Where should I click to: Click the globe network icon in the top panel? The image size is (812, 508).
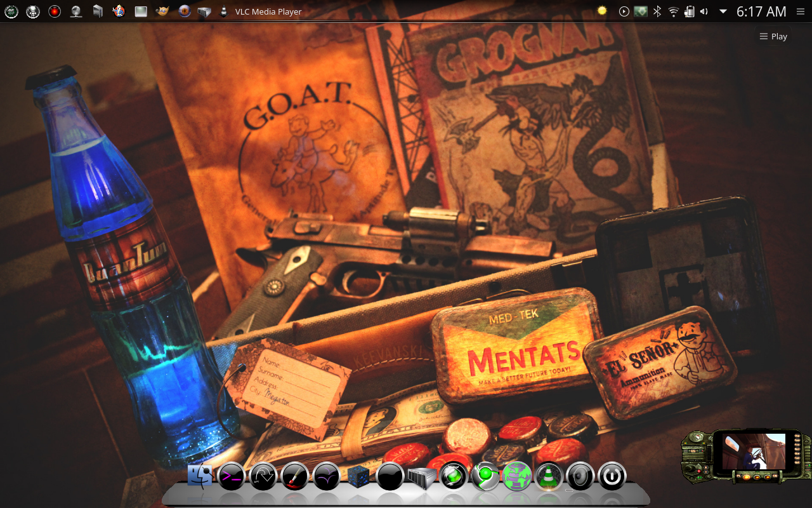tap(76, 11)
